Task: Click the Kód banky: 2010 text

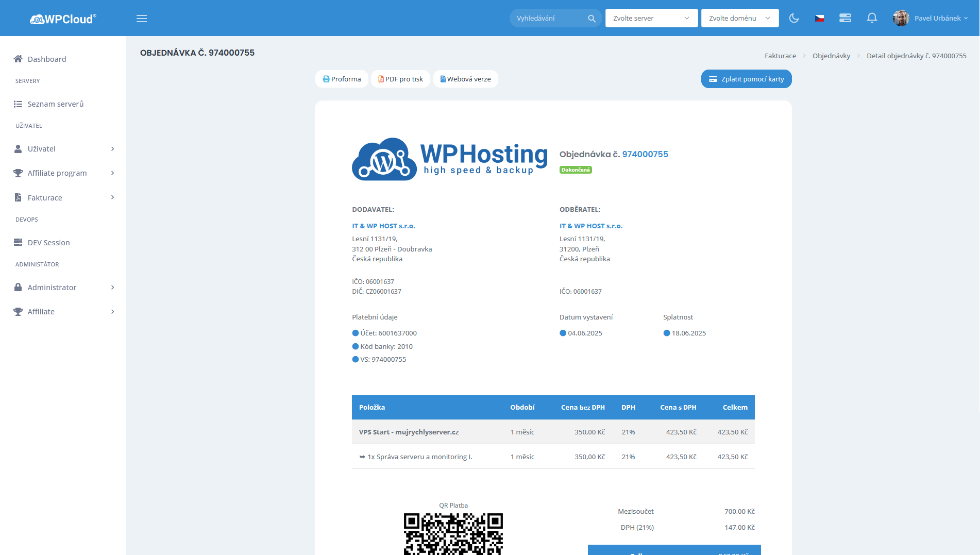Action: (386, 346)
